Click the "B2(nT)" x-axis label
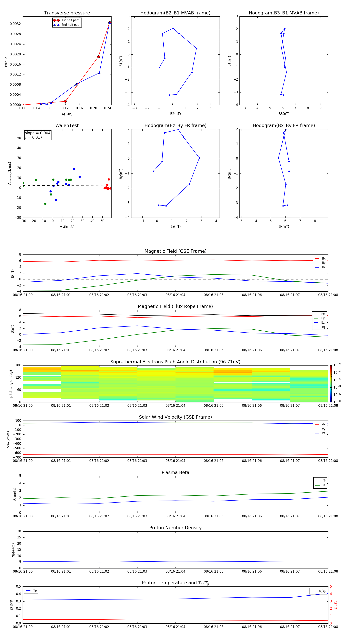351x644 pixels. [175, 114]
